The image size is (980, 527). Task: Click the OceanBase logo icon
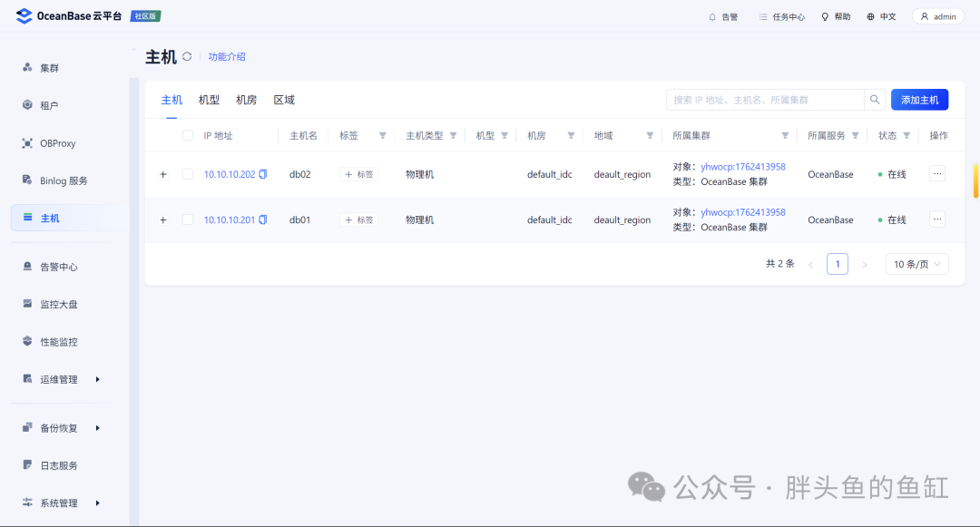(24, 16)
